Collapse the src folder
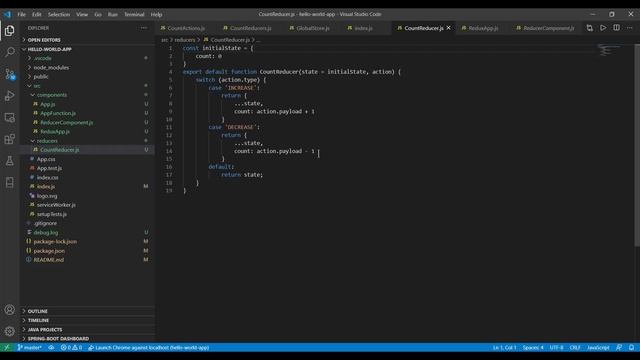The height and width of the screenshot is (360, 640). tap(37, 86)
